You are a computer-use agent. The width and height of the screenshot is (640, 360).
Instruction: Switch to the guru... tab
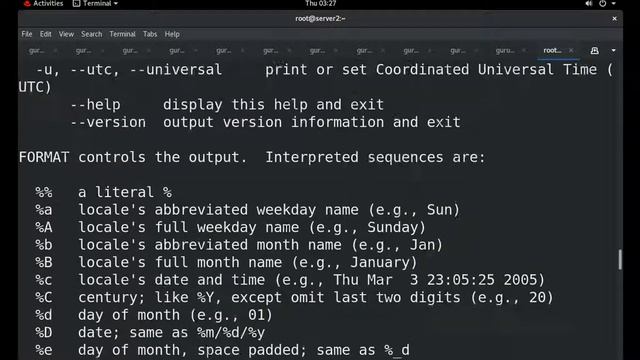point(505,50)
